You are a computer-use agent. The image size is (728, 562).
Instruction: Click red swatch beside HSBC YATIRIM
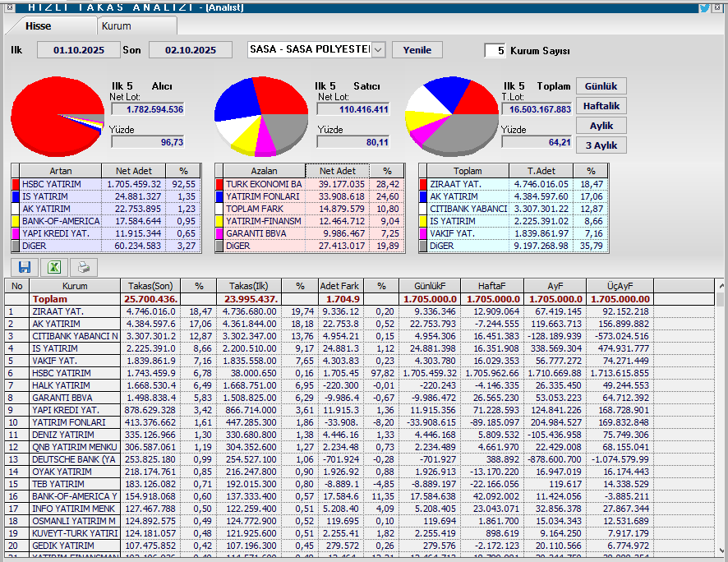pyautogui.click(x=15, y=184)
